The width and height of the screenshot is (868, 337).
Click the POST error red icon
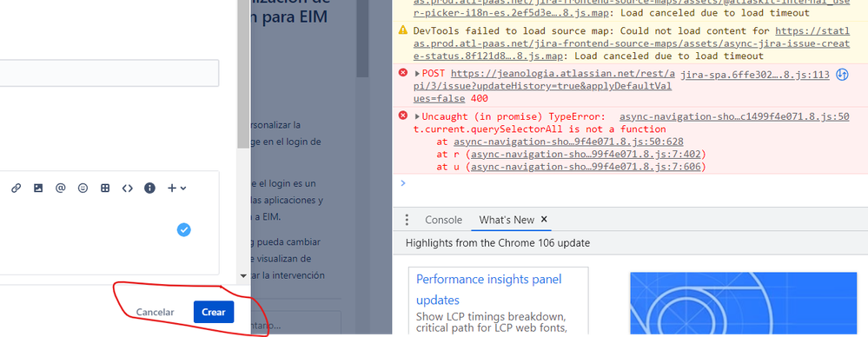pos(403,73)
